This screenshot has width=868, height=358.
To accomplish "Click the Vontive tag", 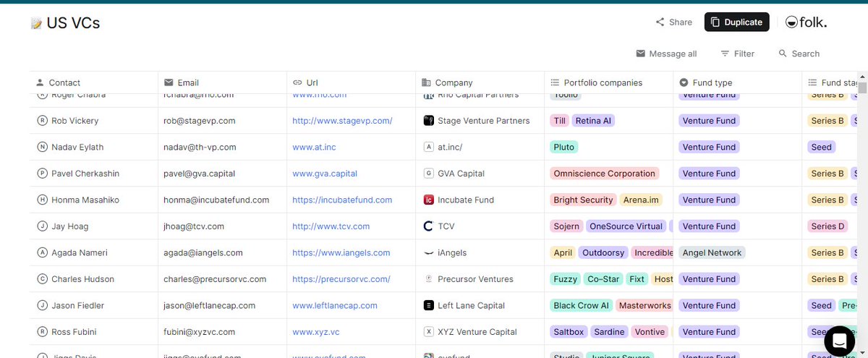I will point(650,332).
